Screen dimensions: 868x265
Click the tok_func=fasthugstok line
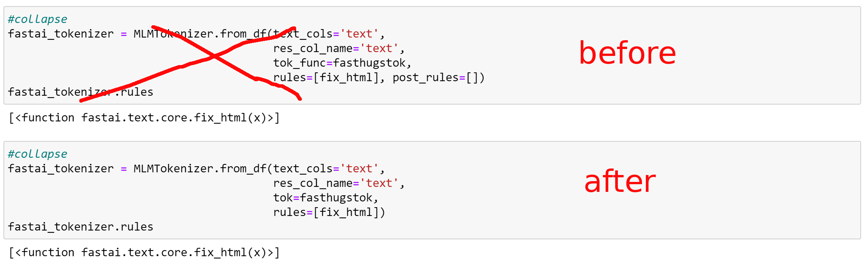(342, 63)
